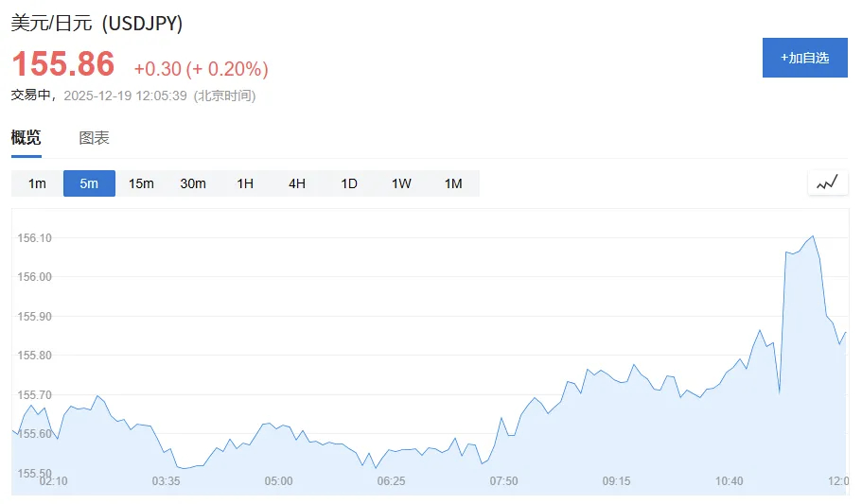This screenshot has width=862, height=504.
Task: Click the 10:40 time axis label
Action: pyautogui.click(x=729, y=481)
